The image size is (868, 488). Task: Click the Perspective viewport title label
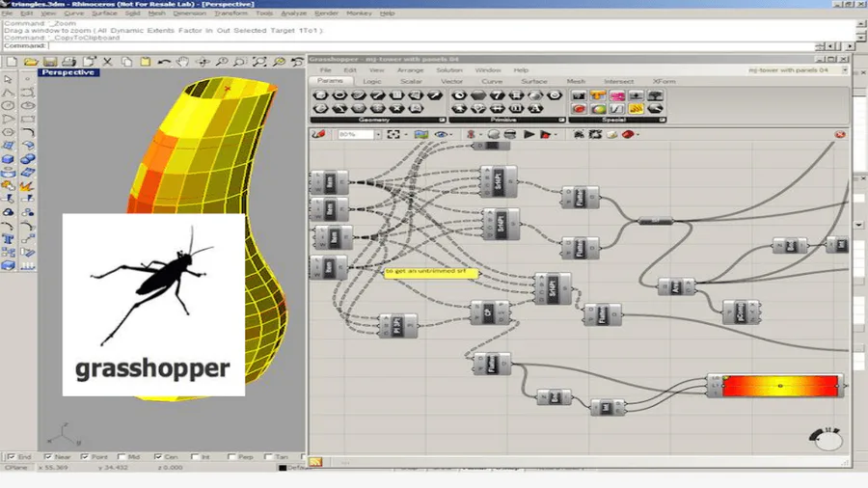click(x=68, y=72)
